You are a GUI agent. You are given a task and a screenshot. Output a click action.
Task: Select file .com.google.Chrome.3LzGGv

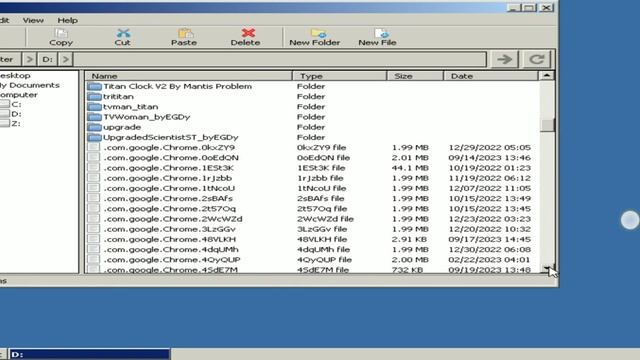(x=169, y=229)
